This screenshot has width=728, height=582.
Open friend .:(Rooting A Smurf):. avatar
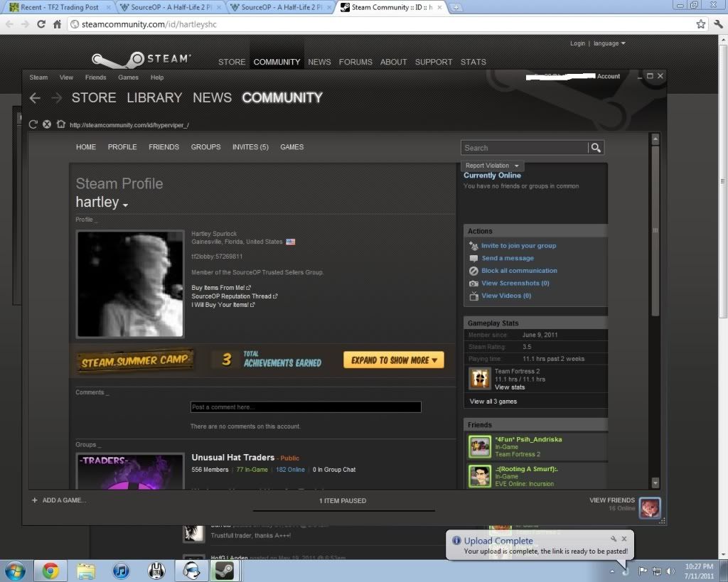tap(480, 476)
